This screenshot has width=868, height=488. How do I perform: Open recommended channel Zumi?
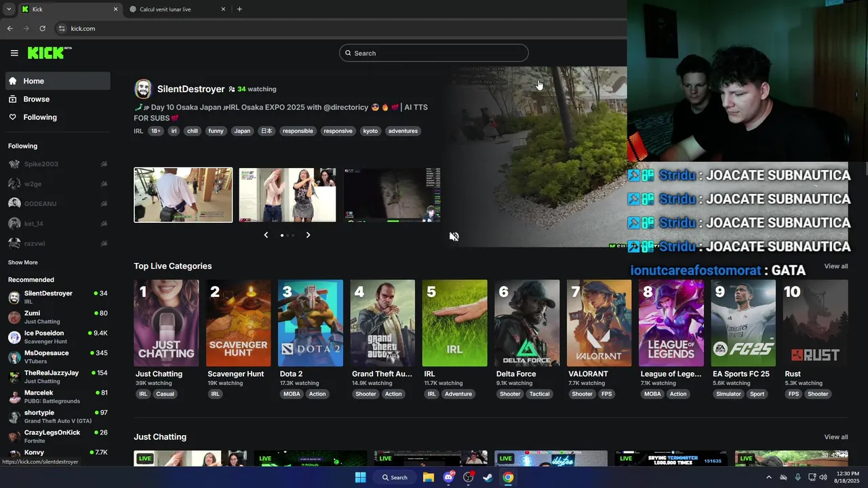58,317
